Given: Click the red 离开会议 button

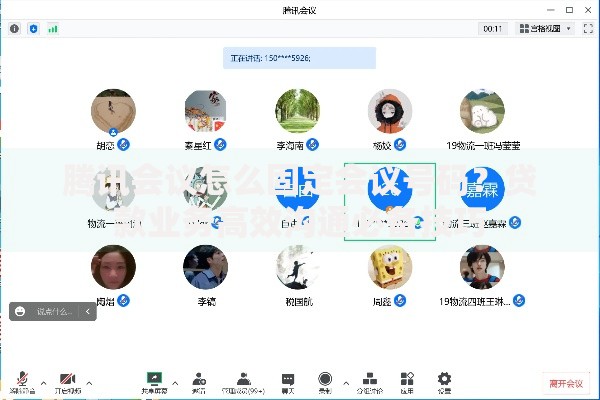Looking at the screenshot, I should click(x=566, y=384).
